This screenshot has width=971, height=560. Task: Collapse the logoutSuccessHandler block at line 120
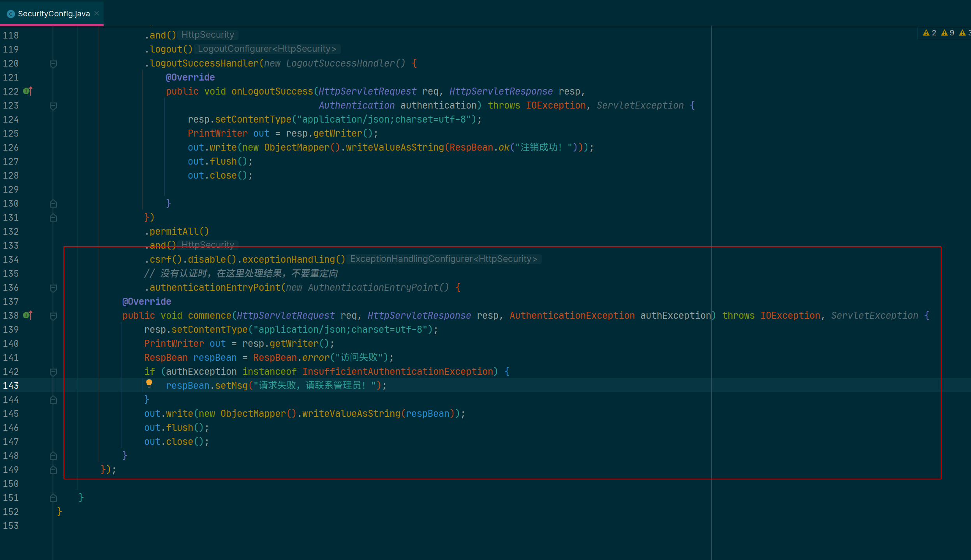coord(53,64)
